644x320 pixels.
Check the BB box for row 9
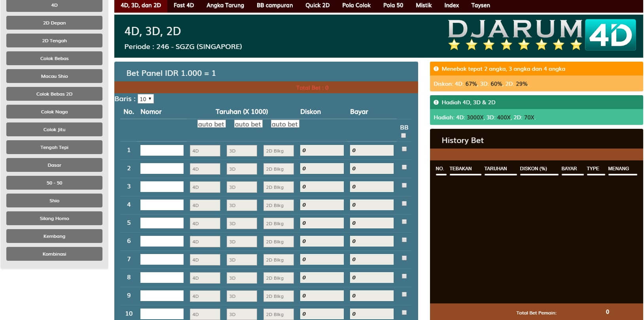[404, 294]
